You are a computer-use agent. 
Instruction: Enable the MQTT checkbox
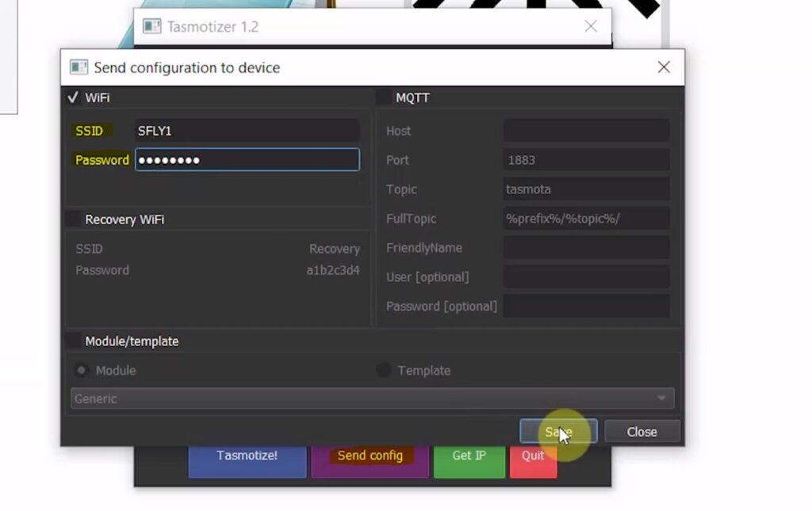[384, 97]
